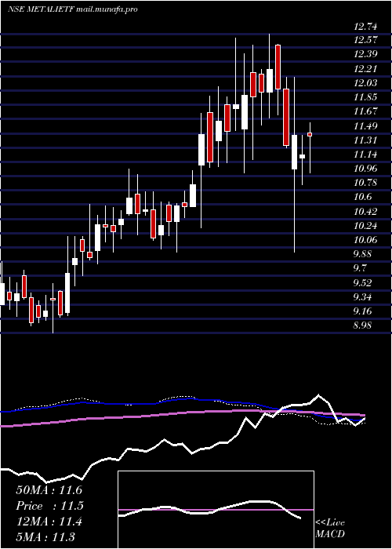This screenshot has width=392, height=549.
Task: Select the 12.21 price axis label
Action: coord(365,69)
